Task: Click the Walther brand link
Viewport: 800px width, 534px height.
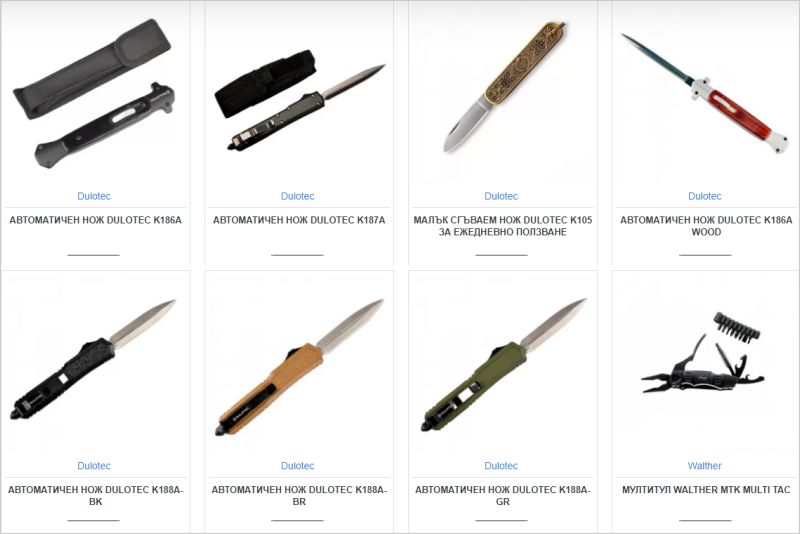Action: pos(704,466)
